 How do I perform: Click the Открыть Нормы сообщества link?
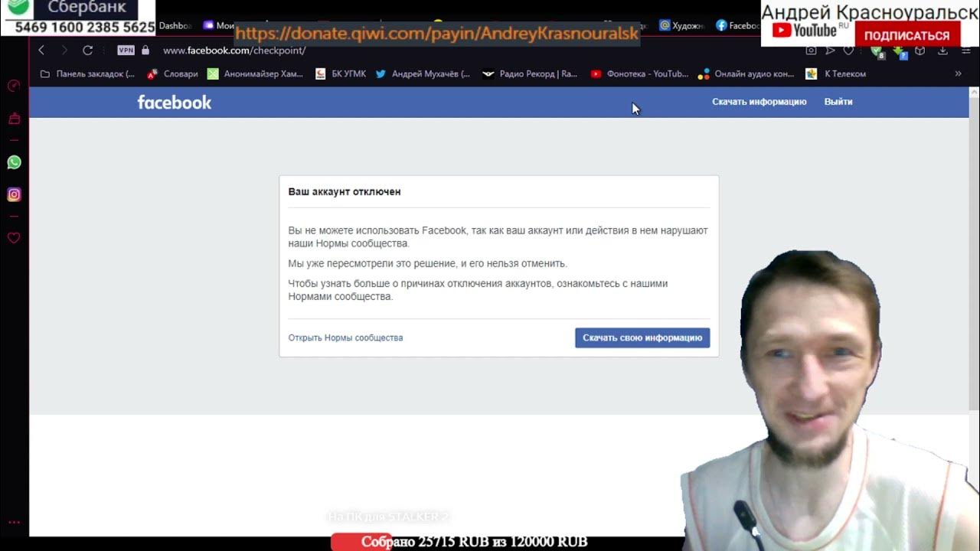345,337
